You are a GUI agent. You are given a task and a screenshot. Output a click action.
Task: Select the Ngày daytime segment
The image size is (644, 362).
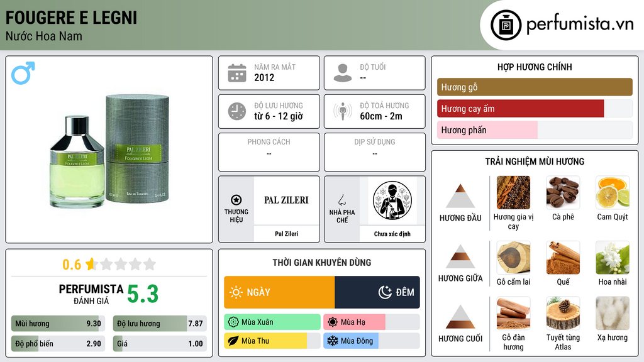point(279,292)
